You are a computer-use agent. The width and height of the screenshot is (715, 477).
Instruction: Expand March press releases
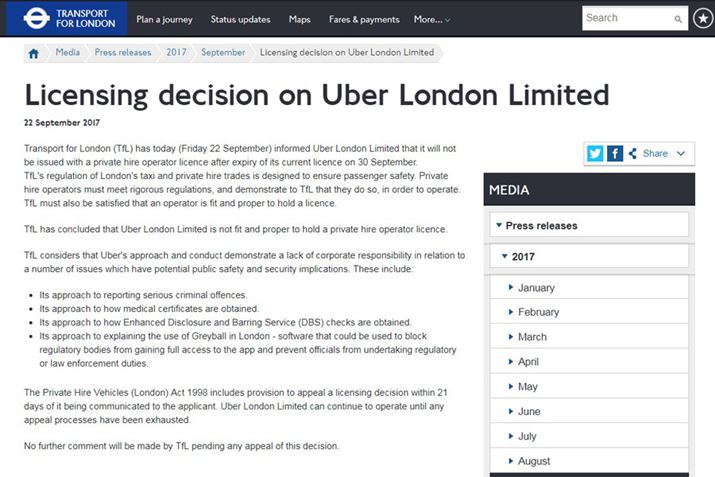532,337
